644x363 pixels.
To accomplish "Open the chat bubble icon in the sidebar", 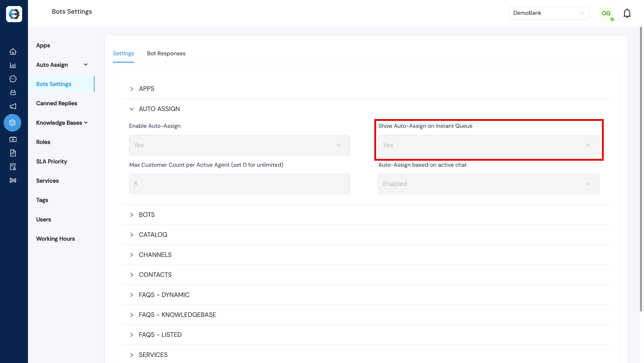I will tap(13, 79).
